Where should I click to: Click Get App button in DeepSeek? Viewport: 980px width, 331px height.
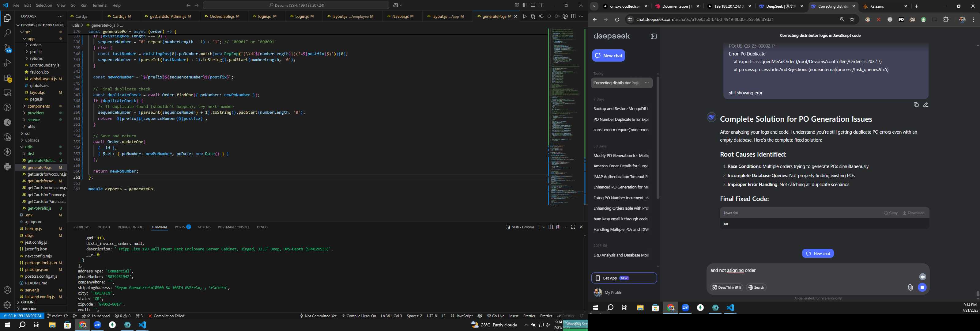click(624, 278)
